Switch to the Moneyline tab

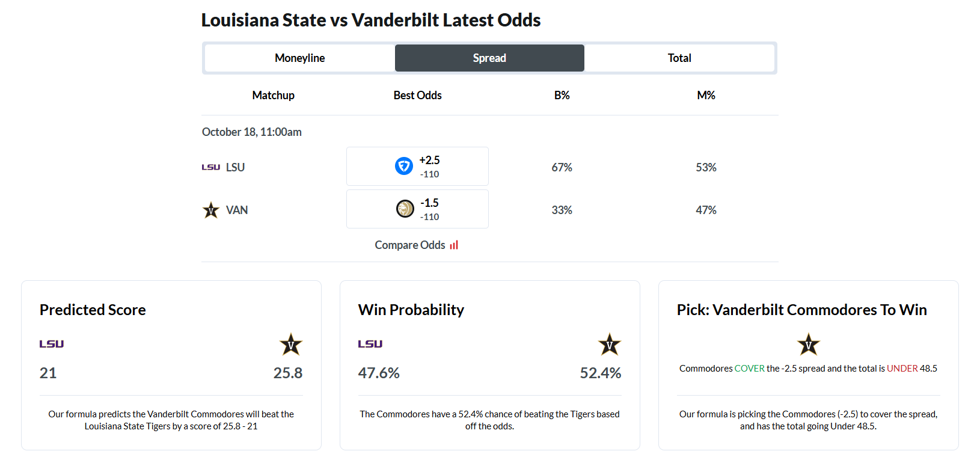[x=299, y=58]
